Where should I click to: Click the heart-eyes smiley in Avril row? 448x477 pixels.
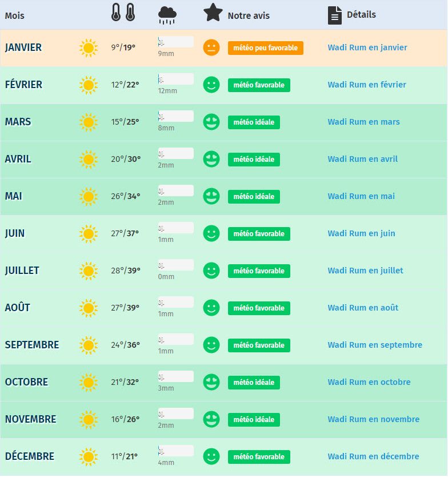211,159
